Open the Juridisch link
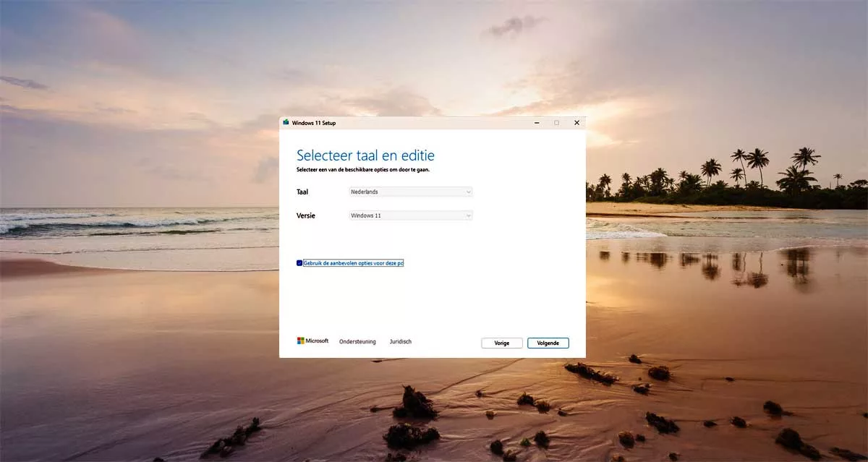 (400, 341)
